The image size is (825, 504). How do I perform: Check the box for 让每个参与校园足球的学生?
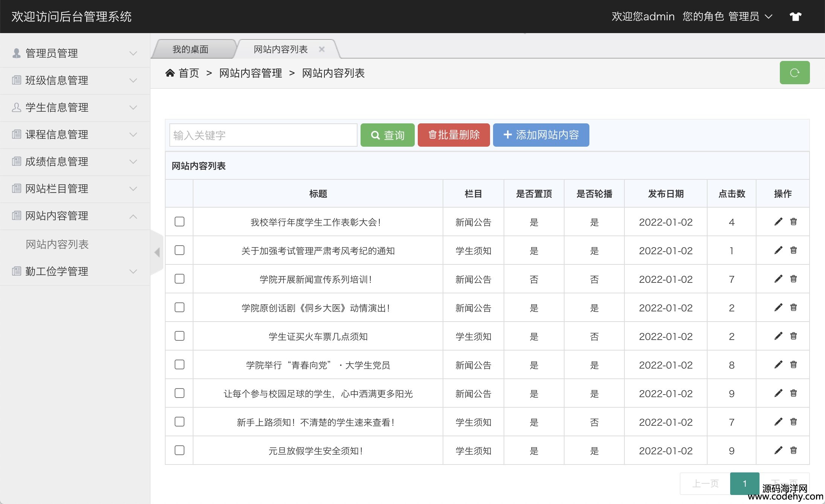[x=180, y=393]
